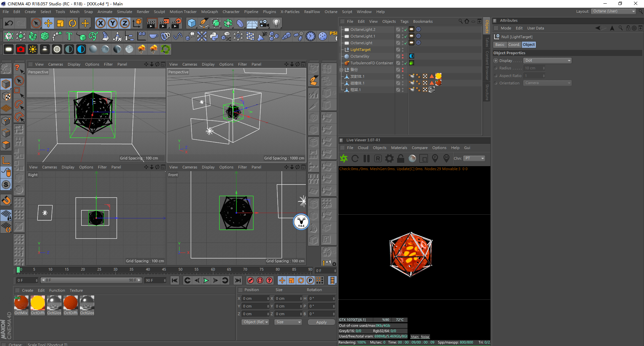Image resolution: width=644 pixels, height=346 pixels.
Task: Play the timeline forward
Action: (206, 280)
